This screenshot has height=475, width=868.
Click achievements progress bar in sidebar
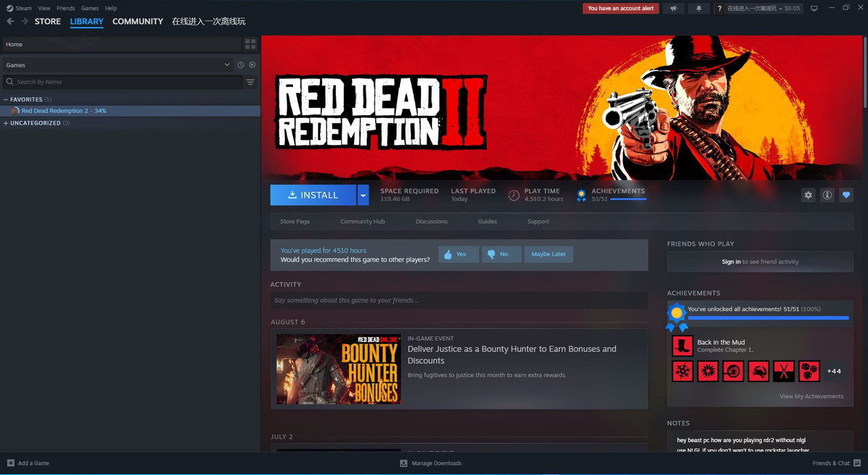pos(768,317)
